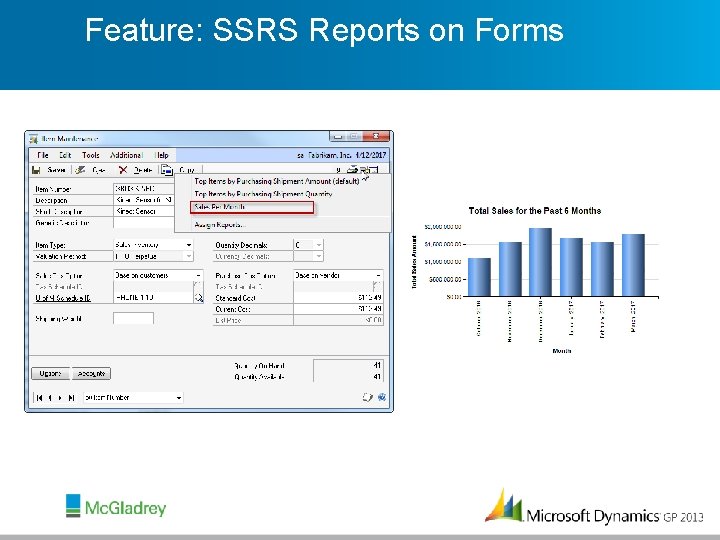
Task: Click the printer icon in toolbar
Action: click(x=352, y=170)
